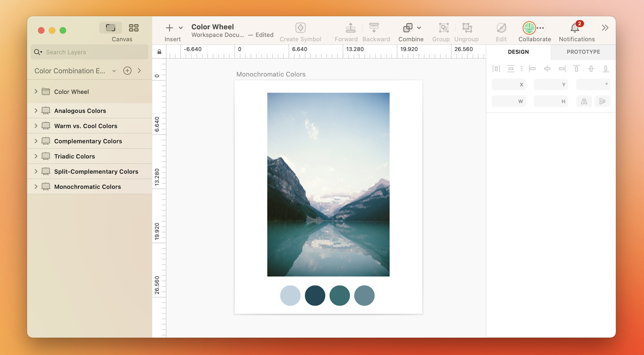Switch to the Prototype tab
Screen dimensions: 644x355
(x=583, y=52)
